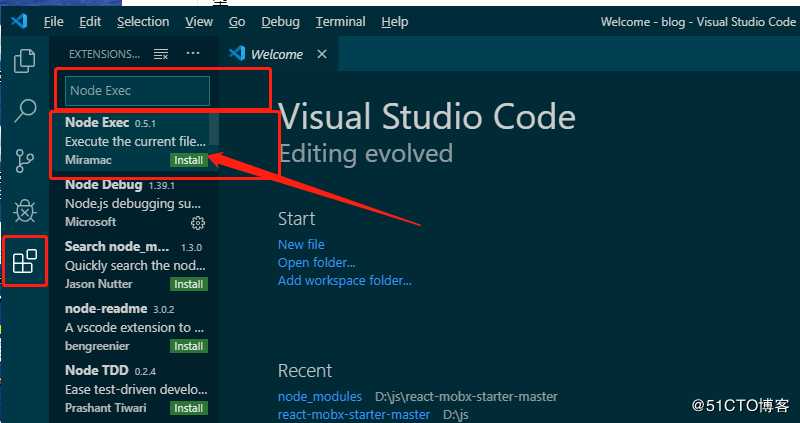This screenshot has width=800, height=423.
Task: Click the New file link
Action: [301, 244]
